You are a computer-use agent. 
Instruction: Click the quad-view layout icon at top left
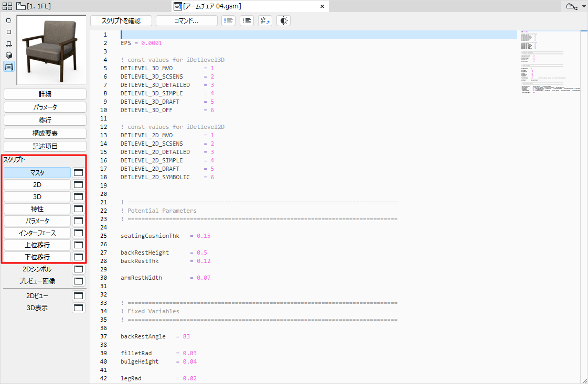(6, 5)
